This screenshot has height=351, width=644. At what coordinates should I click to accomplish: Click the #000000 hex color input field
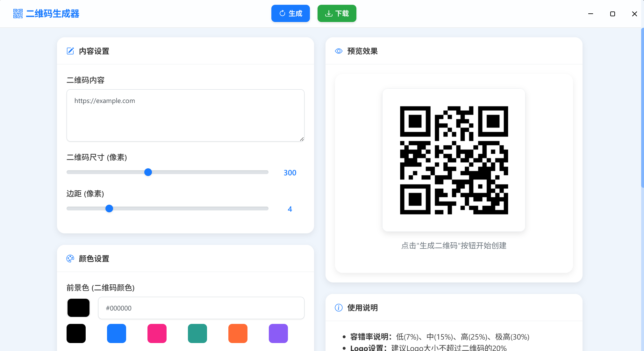pos(201,308)
